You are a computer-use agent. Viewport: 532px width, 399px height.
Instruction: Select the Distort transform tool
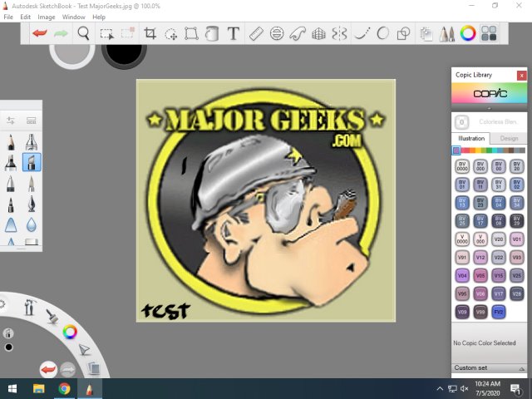point(191,33)
